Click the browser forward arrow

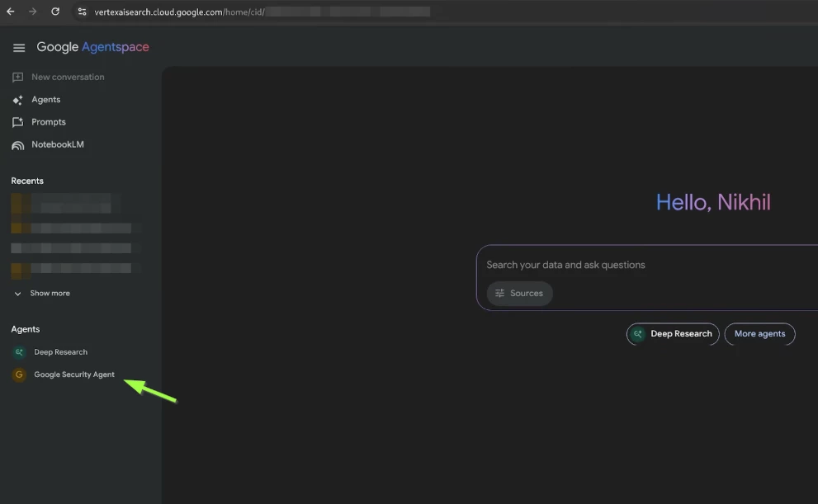point(33,11)
